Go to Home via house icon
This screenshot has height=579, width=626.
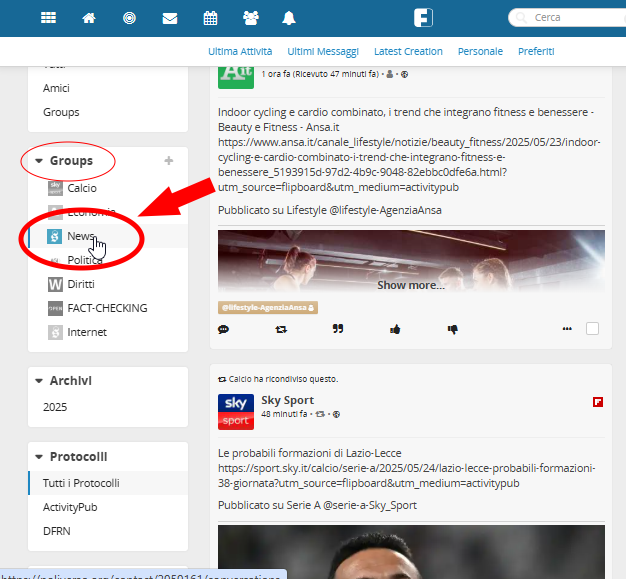(x=89, y=18)
